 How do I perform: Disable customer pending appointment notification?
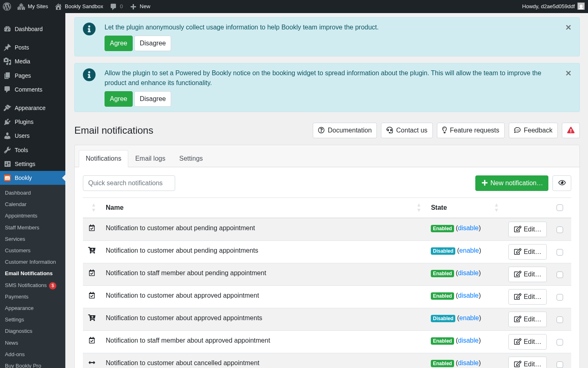(468, 228)
